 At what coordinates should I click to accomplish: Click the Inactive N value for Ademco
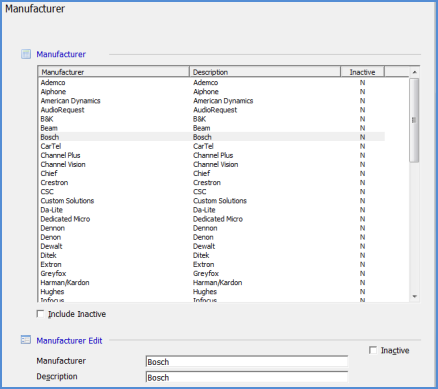(362, 83)
